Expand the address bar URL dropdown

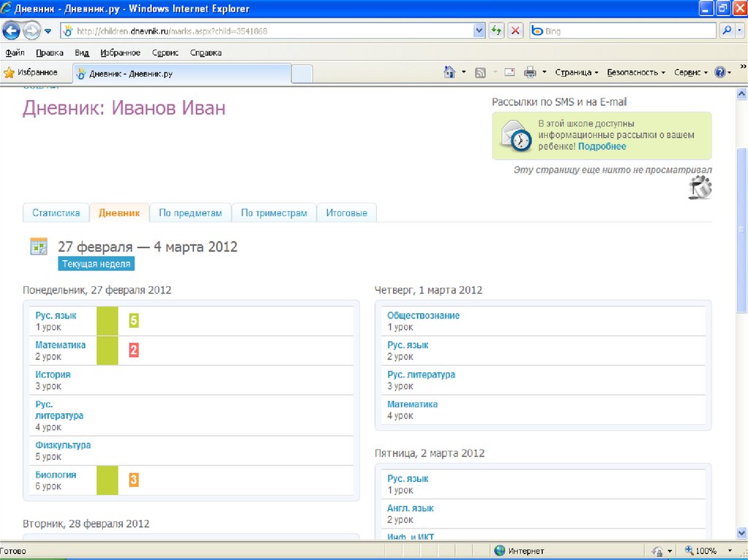479,31
